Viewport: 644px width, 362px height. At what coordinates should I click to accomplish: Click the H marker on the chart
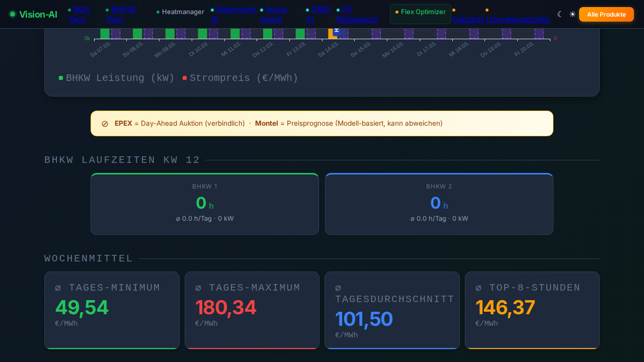[336, 31]
